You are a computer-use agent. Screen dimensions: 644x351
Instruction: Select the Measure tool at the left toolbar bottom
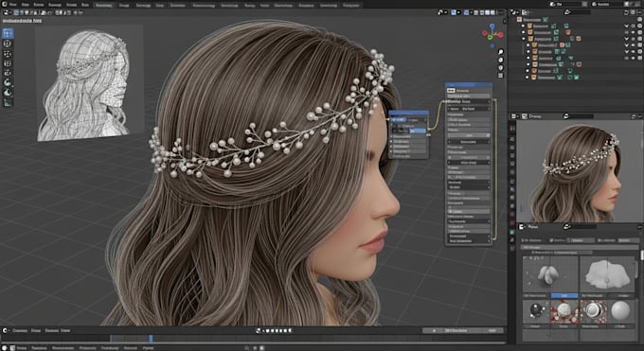click(x=8, y=103)
